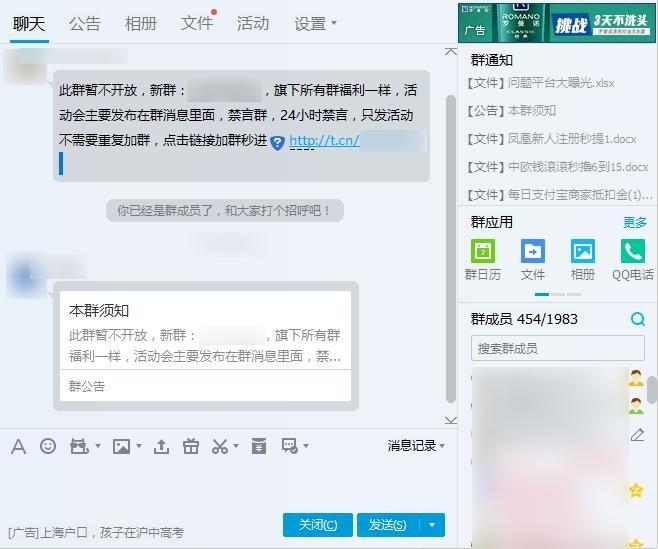The image size is (658, 549).
Task: Open the 消息记录 message history dropdown
Action: click(x=415, y=446)
